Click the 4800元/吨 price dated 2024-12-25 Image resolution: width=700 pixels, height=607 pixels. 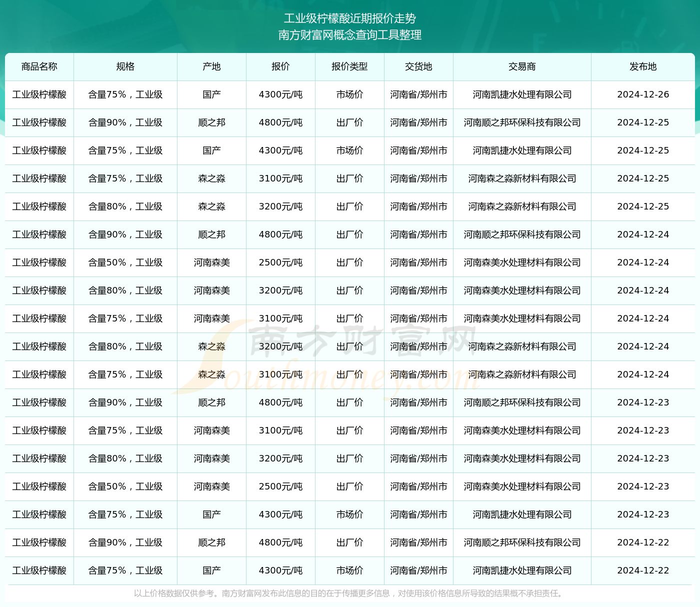tap(280, 122)
